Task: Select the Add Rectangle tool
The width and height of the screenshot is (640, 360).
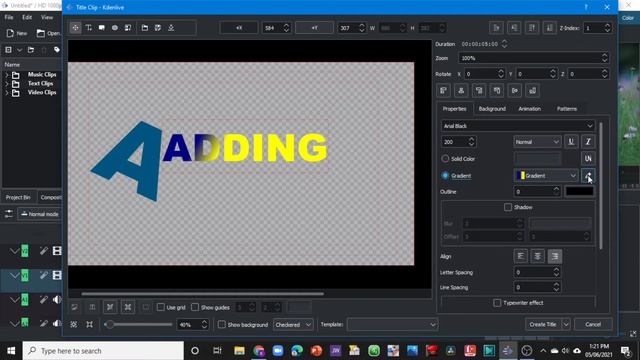Action: pyautogui.click(x=102, y=28)
